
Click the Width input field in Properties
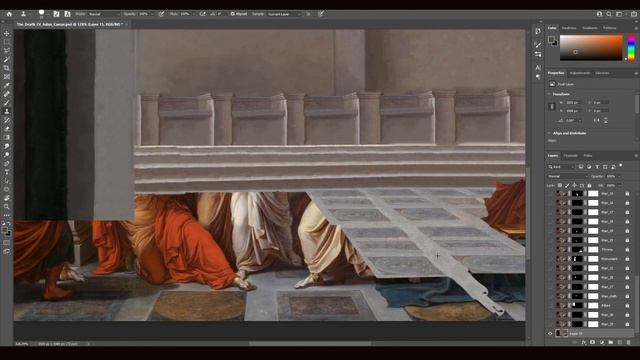point(574,102)
